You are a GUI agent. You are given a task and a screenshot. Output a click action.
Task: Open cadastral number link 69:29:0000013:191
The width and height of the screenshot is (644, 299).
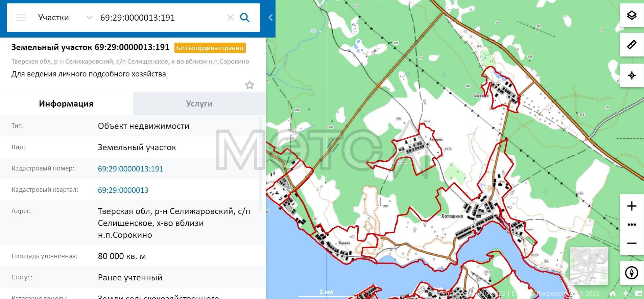[x=130, y=169]
